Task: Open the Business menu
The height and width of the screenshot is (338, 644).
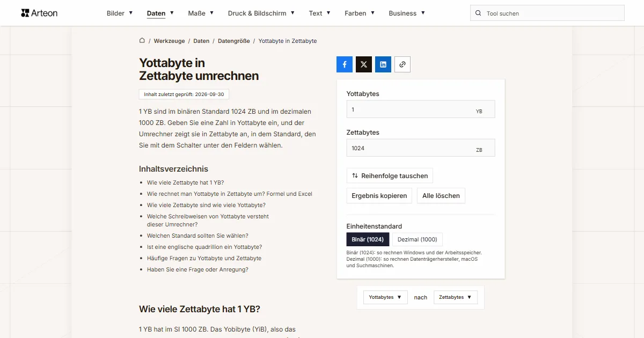Action: click(x=407, y=13)
